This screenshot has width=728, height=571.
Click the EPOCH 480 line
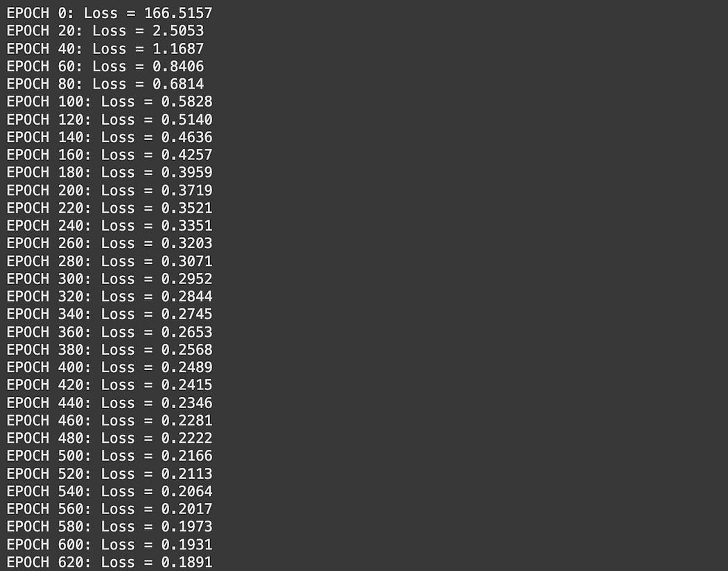coord(110,438)
